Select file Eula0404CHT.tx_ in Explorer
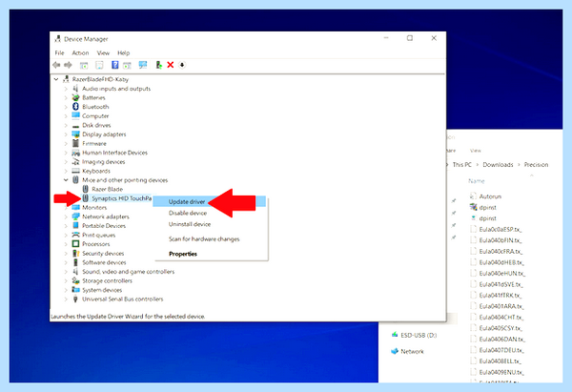572x392 pixels. [501, 318]
